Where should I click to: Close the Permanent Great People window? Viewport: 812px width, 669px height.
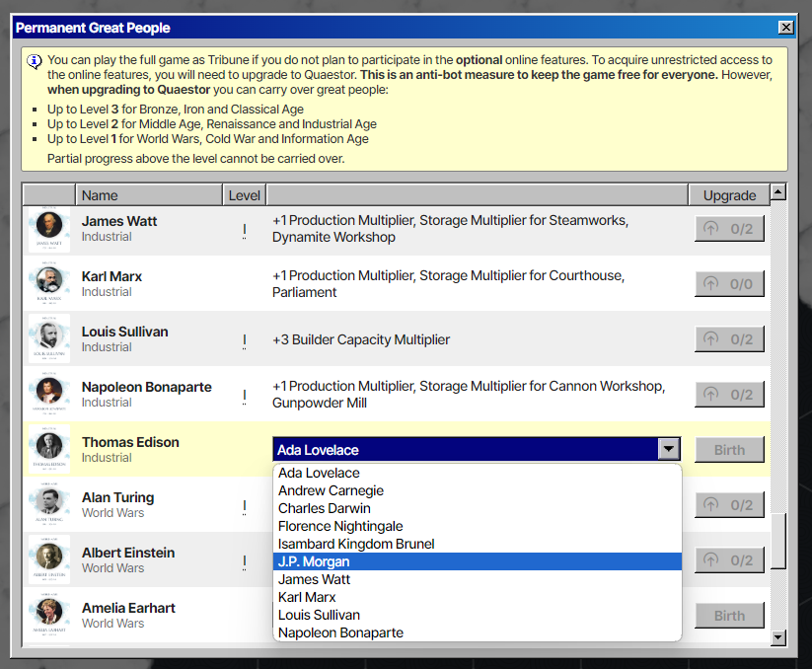[x=786, y=27]
